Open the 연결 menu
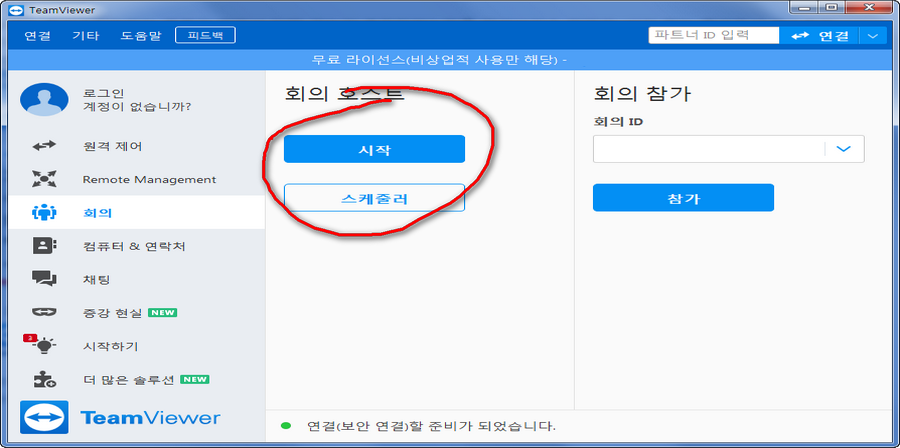 tap(38, 36)
